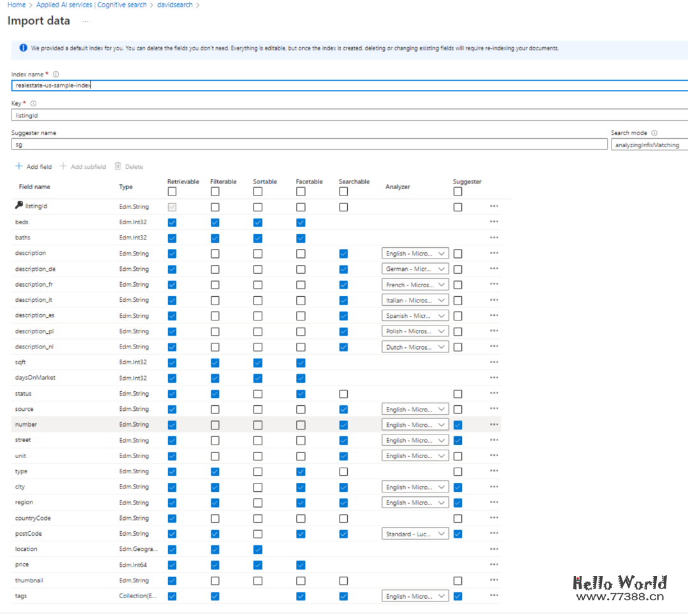The width and height of the screenshot is (688, 616).
Task: Open the three-dot menu for tags row
Action: click(494, 596)
